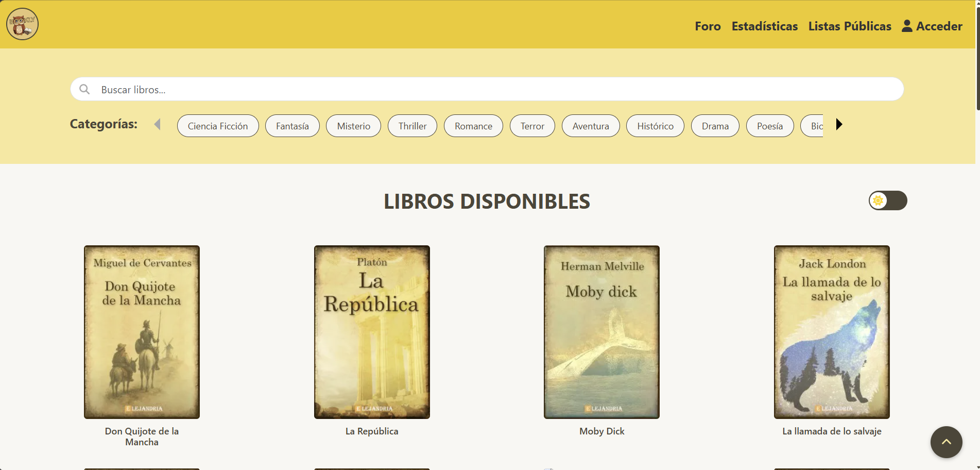The width and height of the screenshot is (980, 470).
Task: Filter by Romance category
Action: click(x=473, y=126)
